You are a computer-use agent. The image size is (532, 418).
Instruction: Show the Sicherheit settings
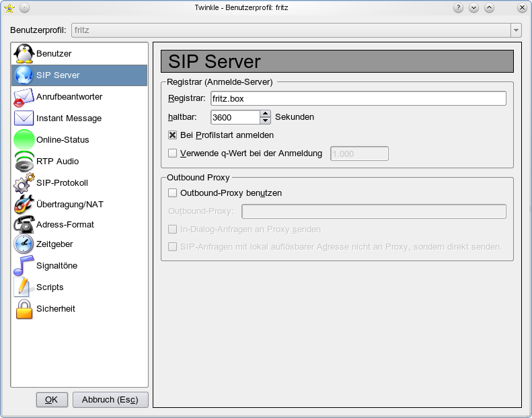(79, 309)
